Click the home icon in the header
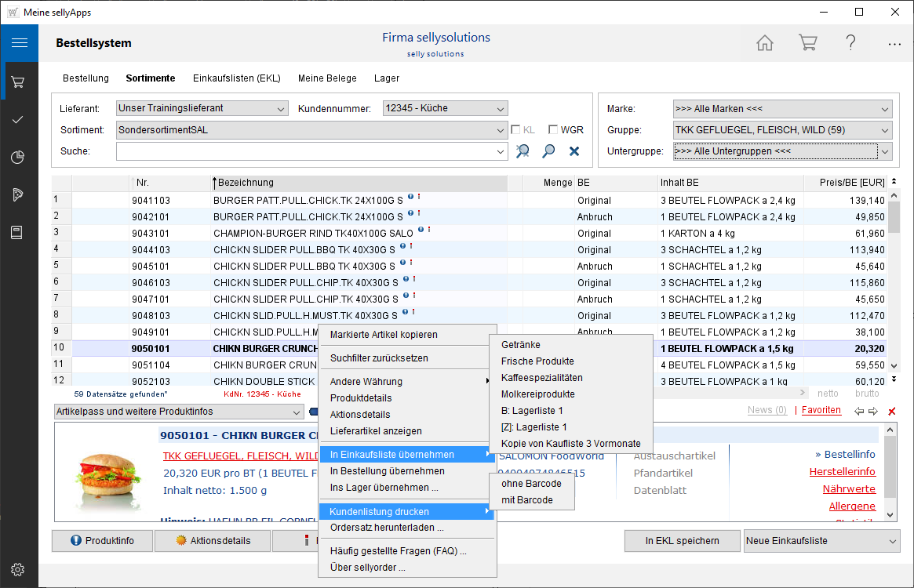This screenshot has height=588, width=914. 764,43
